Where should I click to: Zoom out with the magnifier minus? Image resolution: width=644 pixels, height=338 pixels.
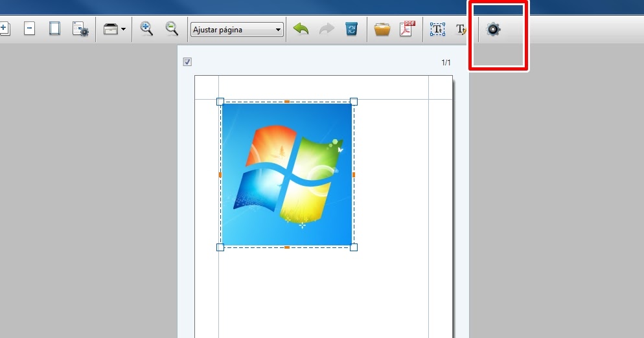pos(172,28)
